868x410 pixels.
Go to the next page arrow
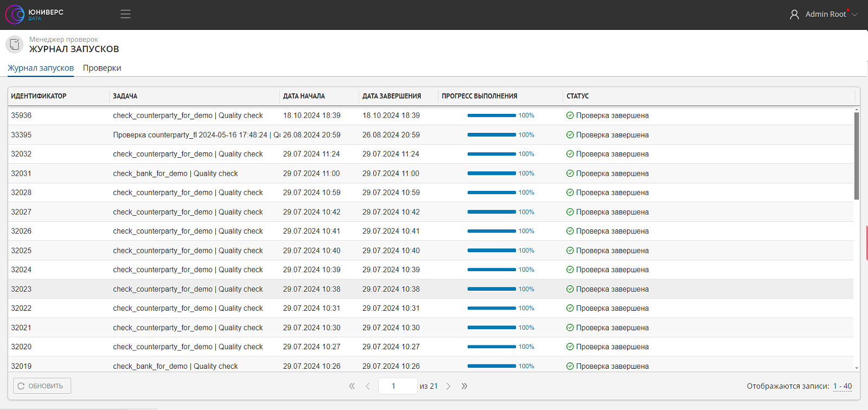pyautogui.click(x=448, y=386)
